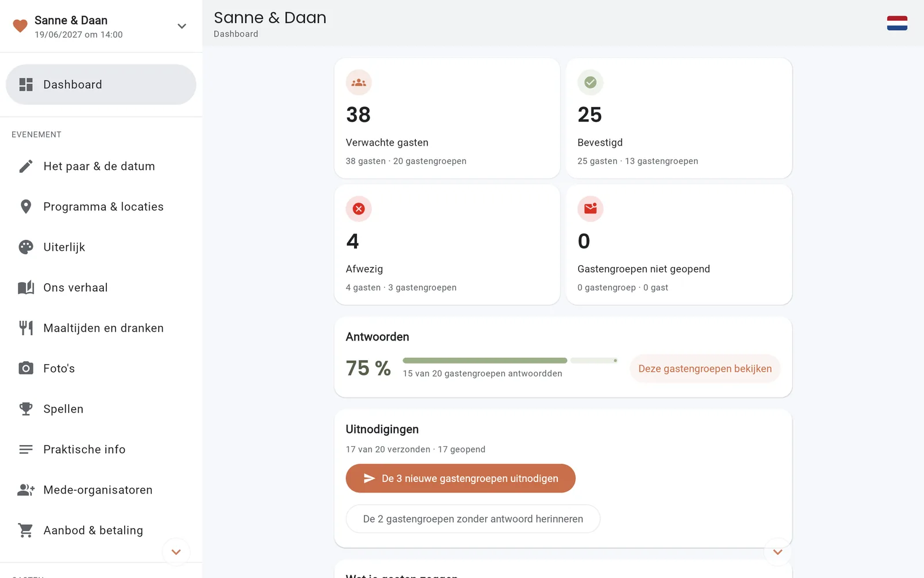Open the Afwezig guests card
Viewport: 924px width, 578px height.
click(x=447, y=244)
